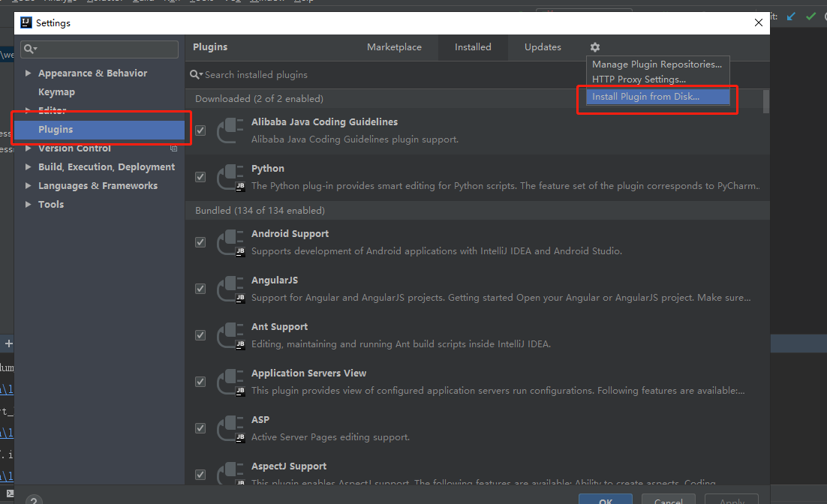Click the Ant Support plugin title
The width and height of the screenshot is (827, 504).
click(x=279, y=327)
